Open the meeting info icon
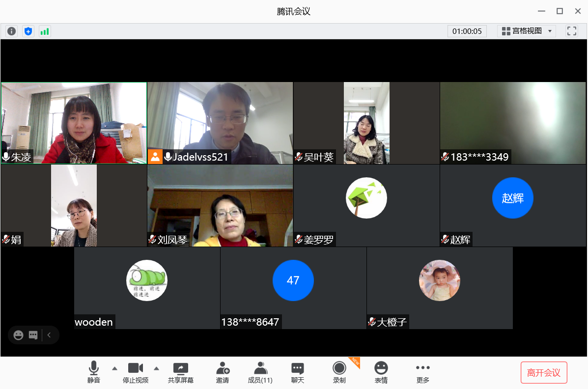The height and width of the screenshot is (389, 588). (11, 31)
